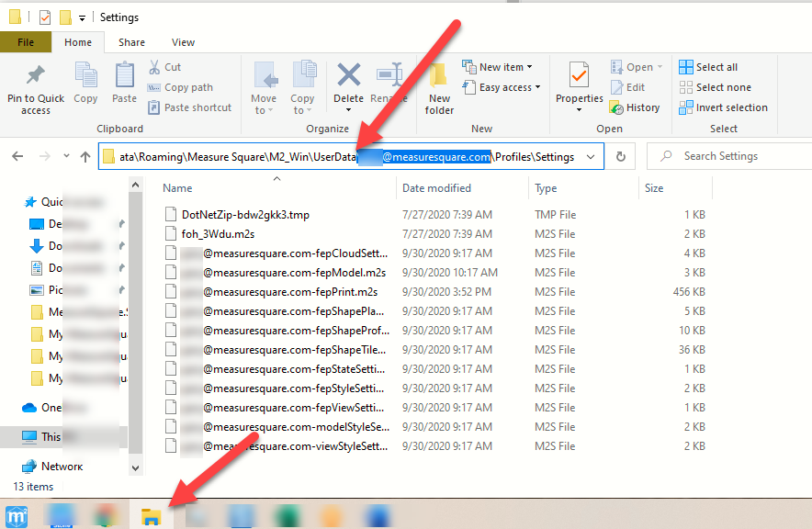Select Cut in the Clipboard group
812x529 pixels.
tap(165, 67)
